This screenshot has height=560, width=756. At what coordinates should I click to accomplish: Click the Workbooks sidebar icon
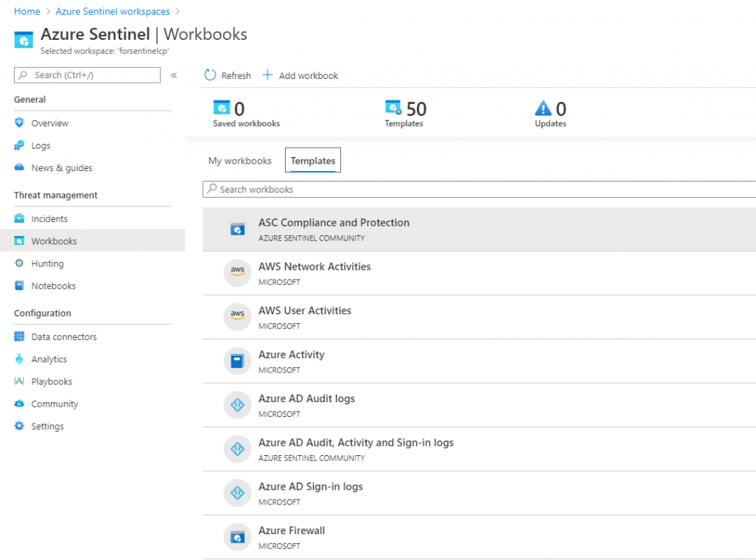coord(19,241)
